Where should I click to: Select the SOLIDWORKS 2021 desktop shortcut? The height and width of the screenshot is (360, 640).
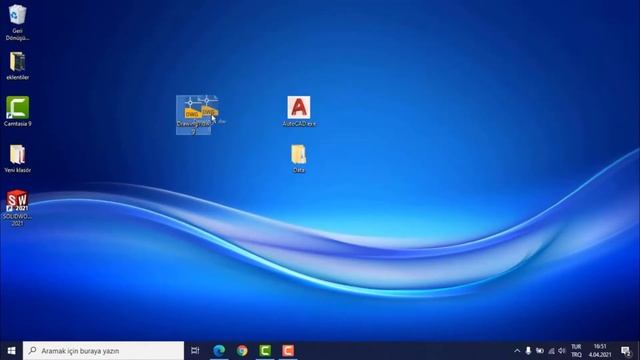pyautogui.click(x=17, y=208)
